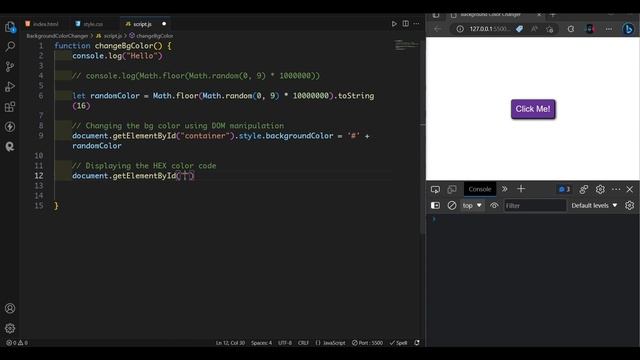Open the Default levels dropdown
This screenshot has width=640, height=360.
pos(594,205)
